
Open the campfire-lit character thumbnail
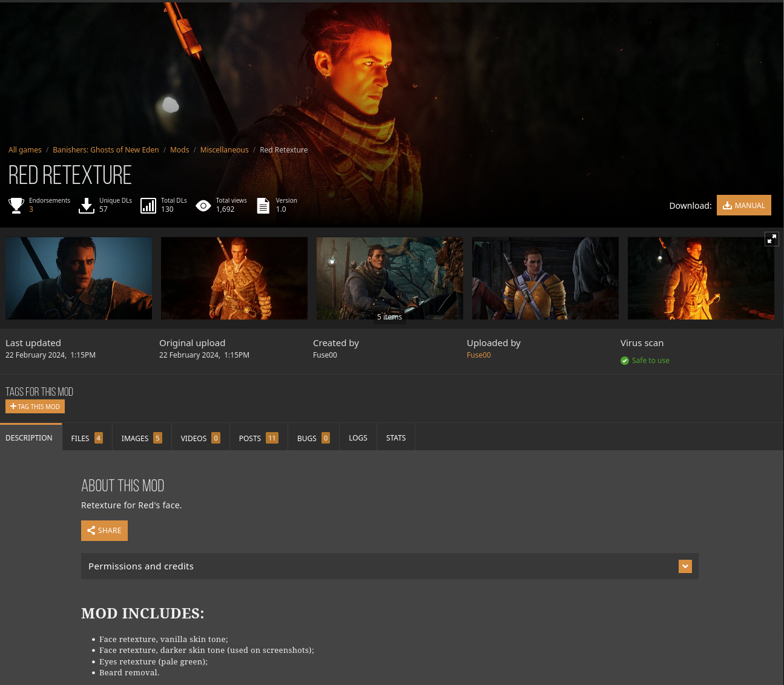click(701, 278)
